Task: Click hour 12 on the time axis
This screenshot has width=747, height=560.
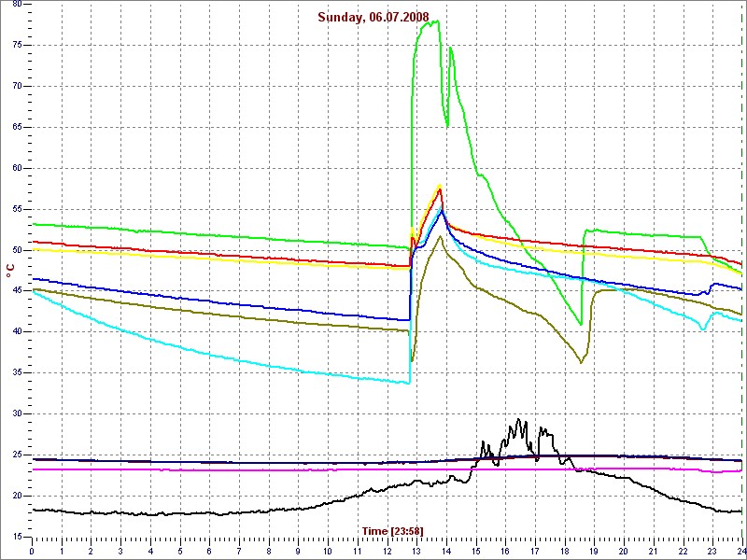Action: [x=387, y=551]
